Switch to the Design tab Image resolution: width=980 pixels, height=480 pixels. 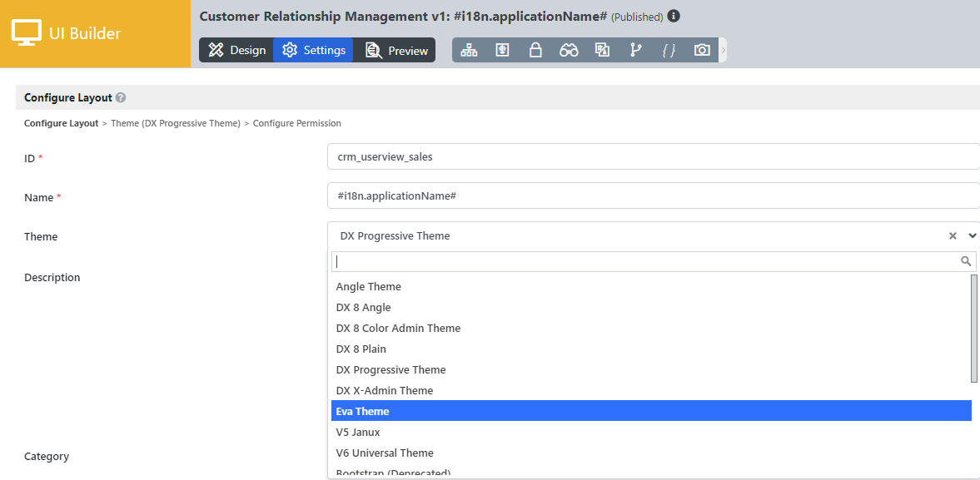pyautogui.click(x=236, y=50)
